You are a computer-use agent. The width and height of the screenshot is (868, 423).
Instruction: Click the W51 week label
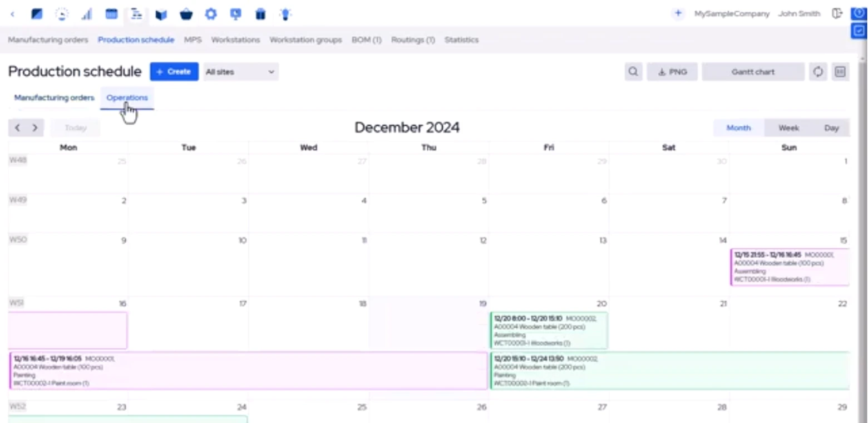click(17, 303)
